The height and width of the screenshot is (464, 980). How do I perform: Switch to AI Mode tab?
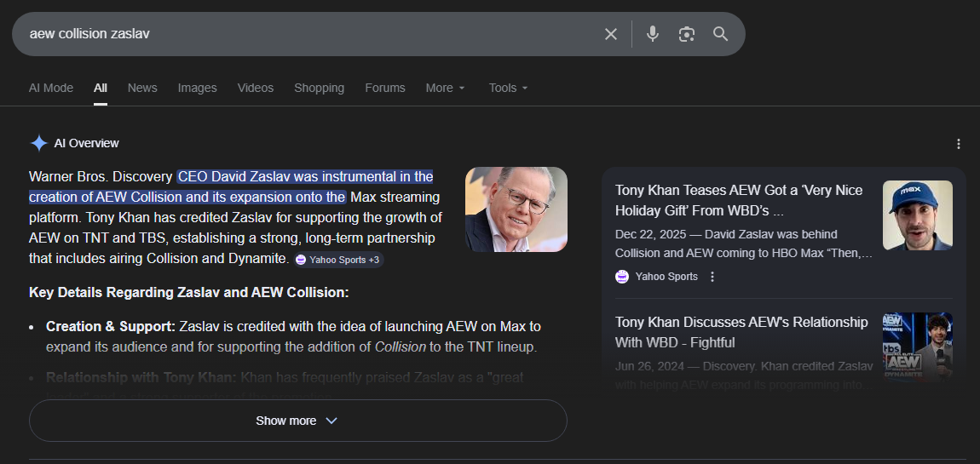point(50,88)
